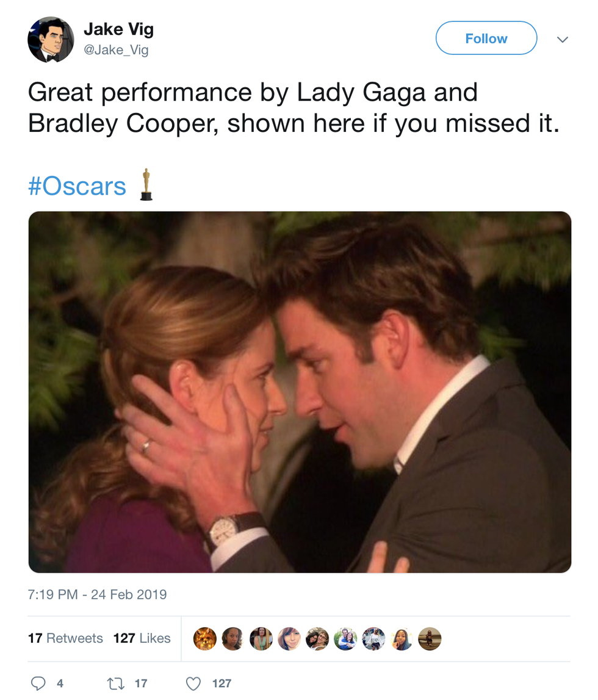The image size is (598, 700).
Task: Click the fox avatar in likers list
Action: 205,639
